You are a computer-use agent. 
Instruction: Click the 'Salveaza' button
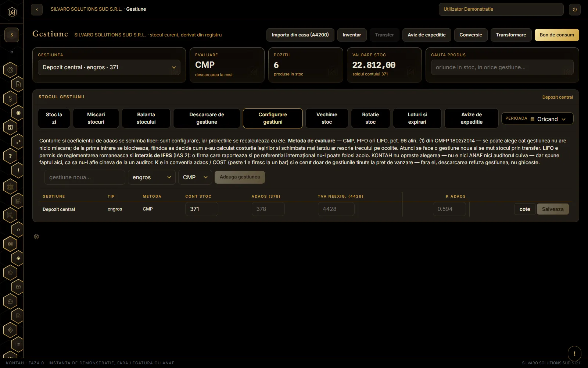pyautogui.click(x=553, y=209)
